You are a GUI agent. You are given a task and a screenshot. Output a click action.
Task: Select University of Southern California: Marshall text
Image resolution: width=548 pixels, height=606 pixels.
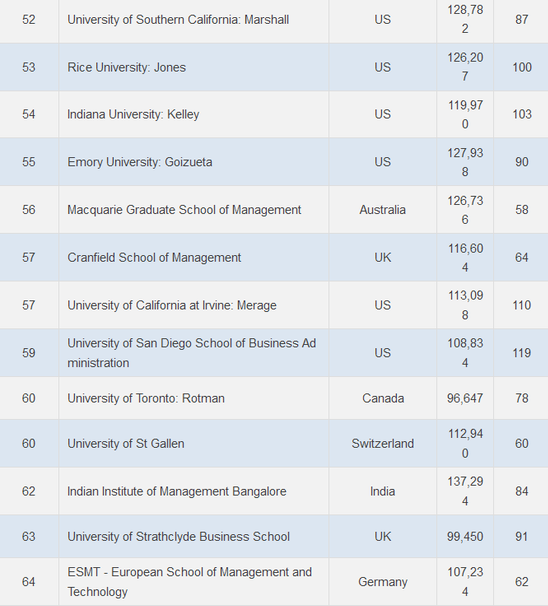pos(178,19)
